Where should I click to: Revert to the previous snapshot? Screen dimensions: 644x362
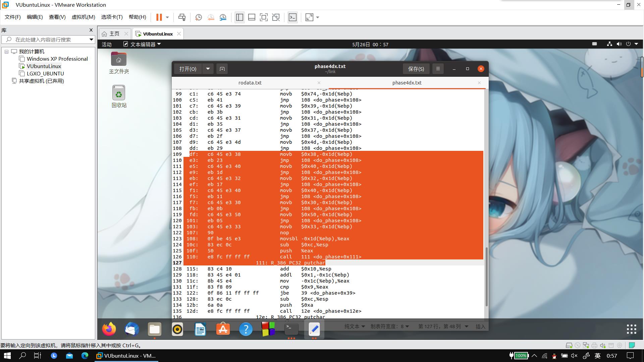coord(211,17)
